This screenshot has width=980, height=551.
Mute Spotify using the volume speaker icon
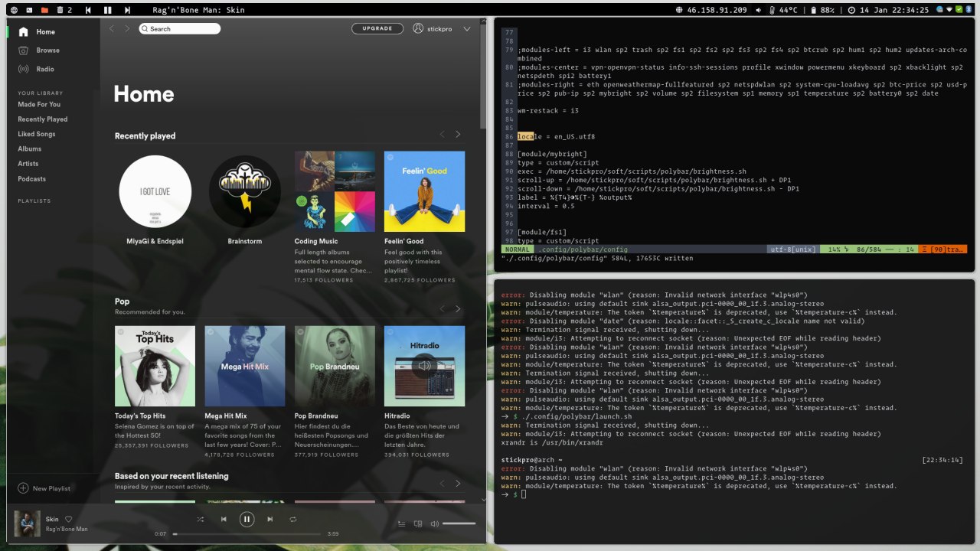[434, 523]
